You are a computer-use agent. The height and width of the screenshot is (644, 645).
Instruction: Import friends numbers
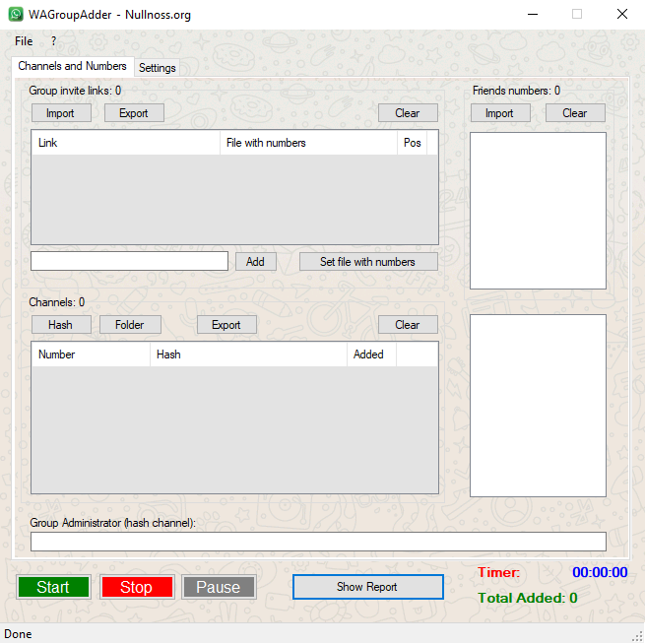click(499, 113)
